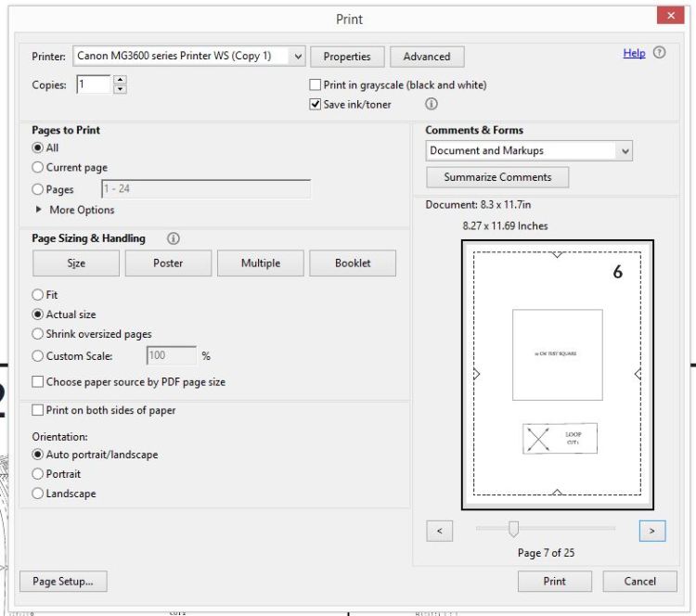Screen dimensions: 696x616
Task: Select the Poster sizing tab
Action: click(168, 263)
